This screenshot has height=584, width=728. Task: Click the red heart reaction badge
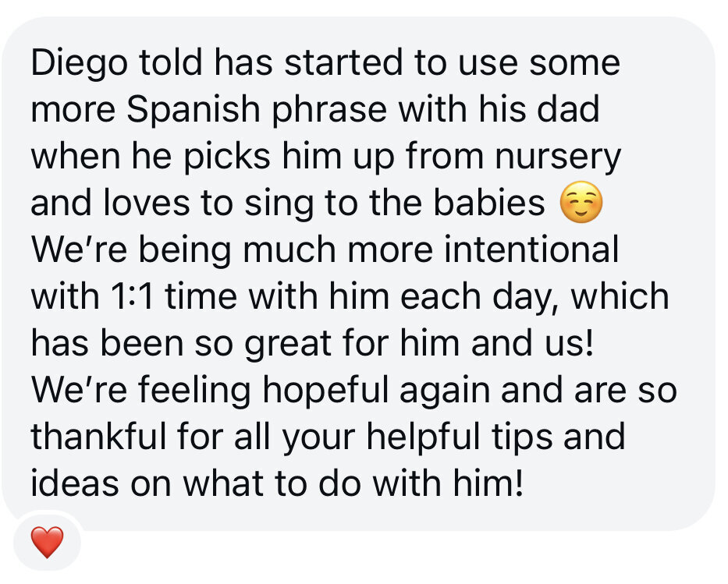tap(47, 542)
